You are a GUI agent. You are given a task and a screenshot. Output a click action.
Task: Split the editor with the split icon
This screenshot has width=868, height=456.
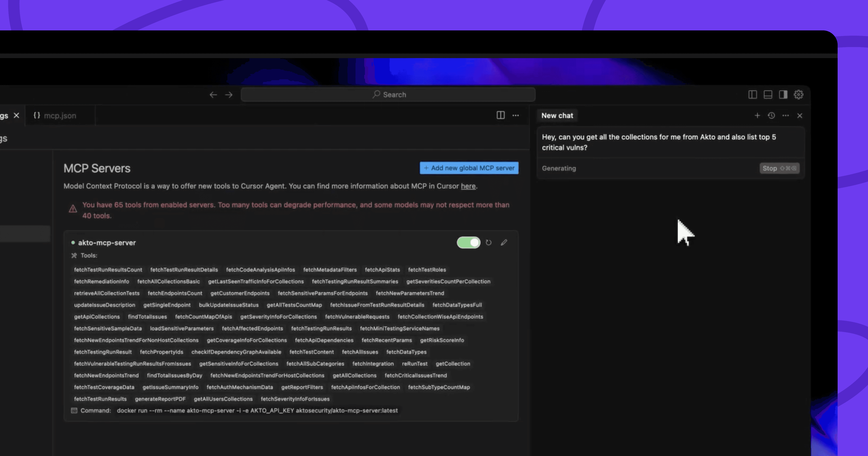500,115
